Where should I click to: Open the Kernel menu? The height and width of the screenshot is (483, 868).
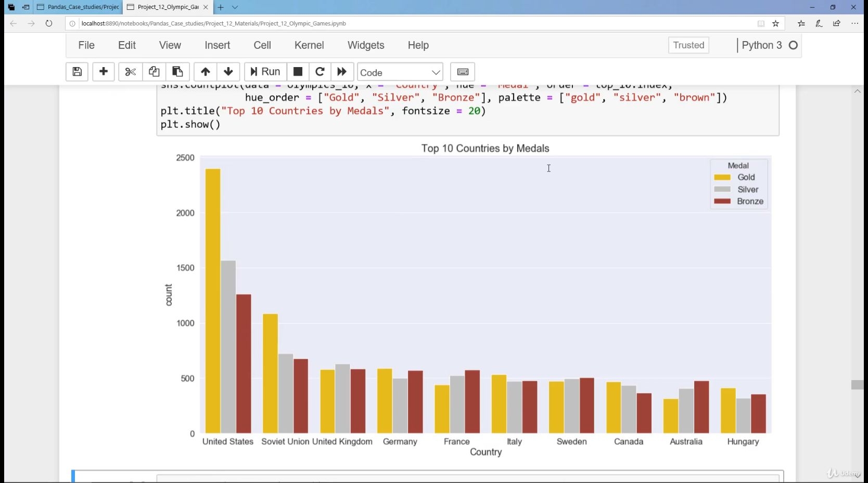tap(309, 45)
